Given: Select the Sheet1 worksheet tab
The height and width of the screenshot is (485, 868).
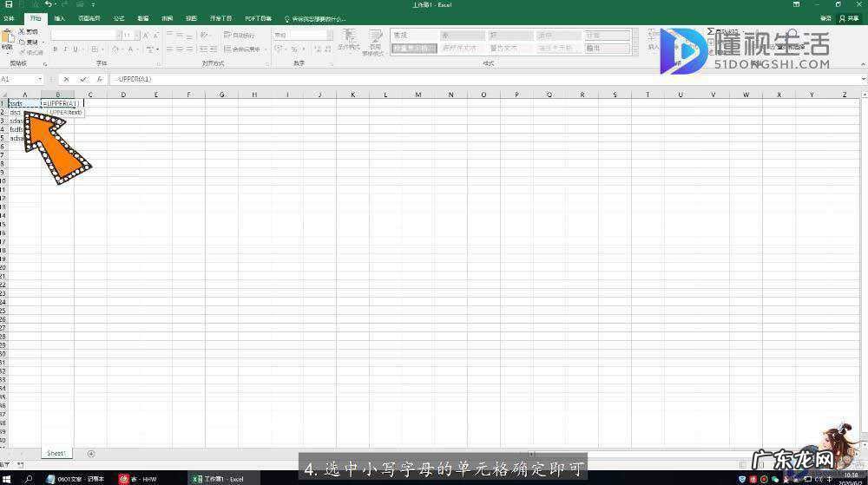Looking at the screenshot, I should coord(56,453).
